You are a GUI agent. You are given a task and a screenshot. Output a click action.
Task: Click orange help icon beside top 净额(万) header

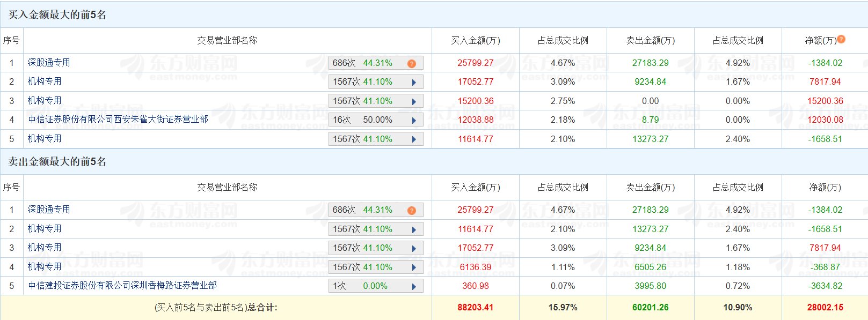[x=841, y=39]
